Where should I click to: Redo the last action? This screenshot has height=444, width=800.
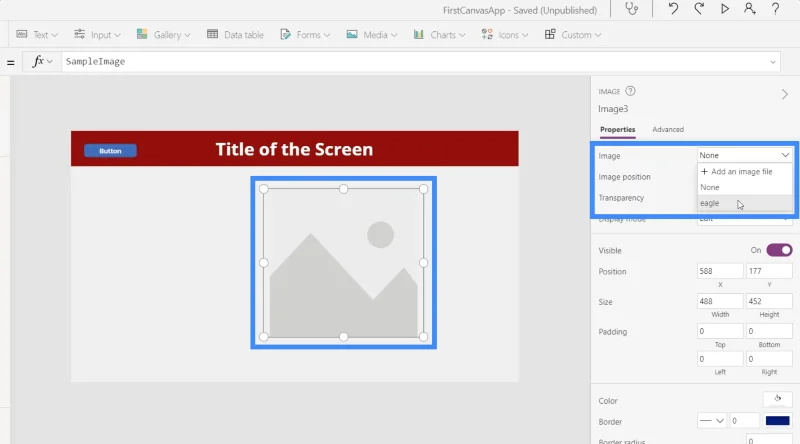(699, 9)
